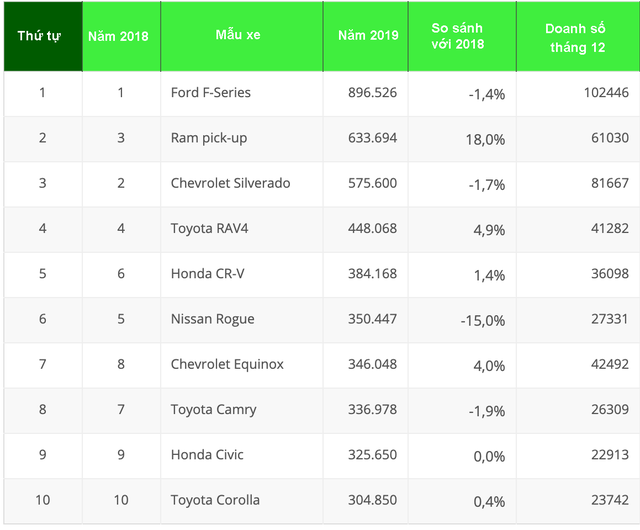Select the Honda Civic cell

(x=207, y=455)
